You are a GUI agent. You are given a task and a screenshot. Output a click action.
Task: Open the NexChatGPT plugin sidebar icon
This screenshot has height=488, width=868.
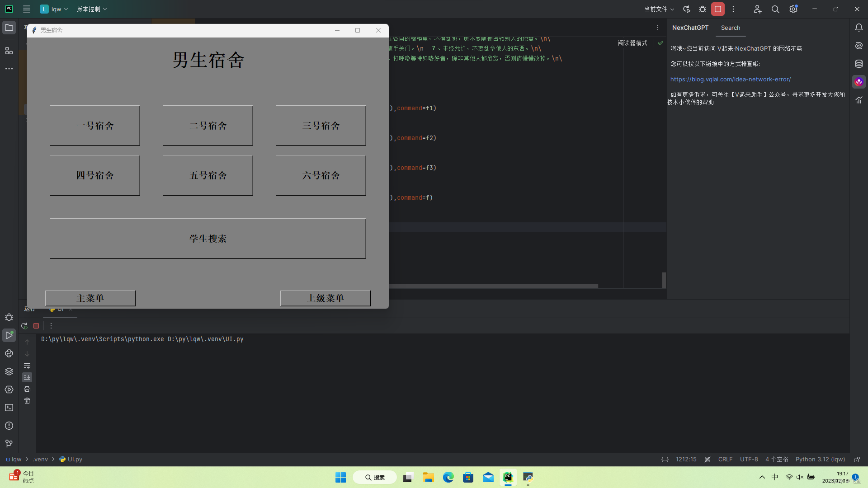(859, 82)
